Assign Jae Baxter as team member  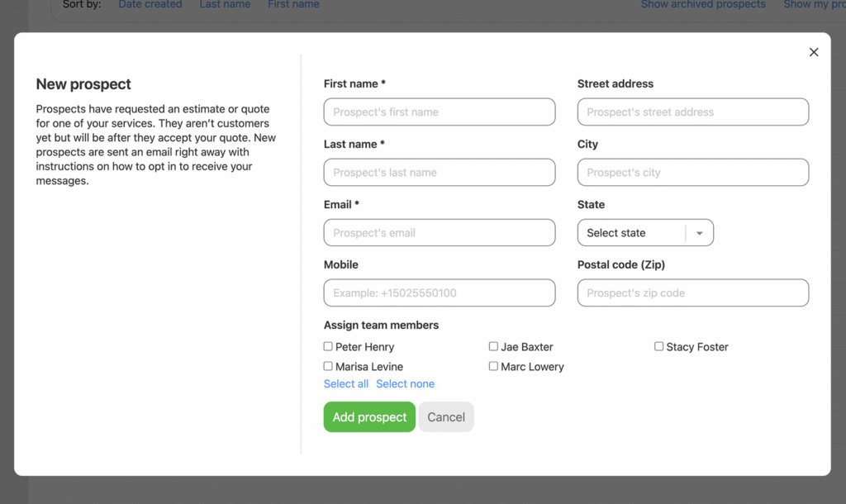[x=493, y=347]
